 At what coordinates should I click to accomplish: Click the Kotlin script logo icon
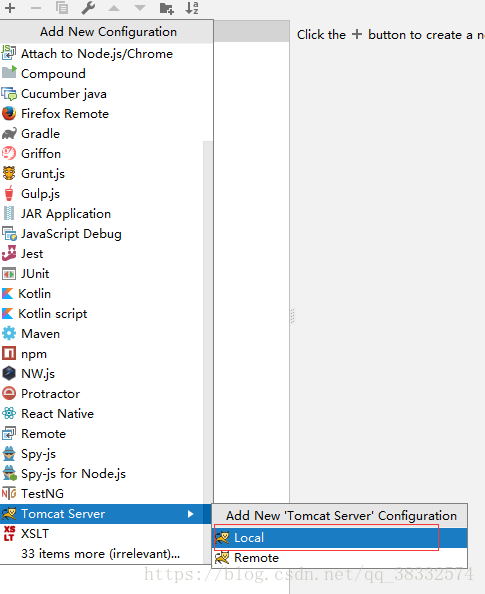tap(8, 314)
